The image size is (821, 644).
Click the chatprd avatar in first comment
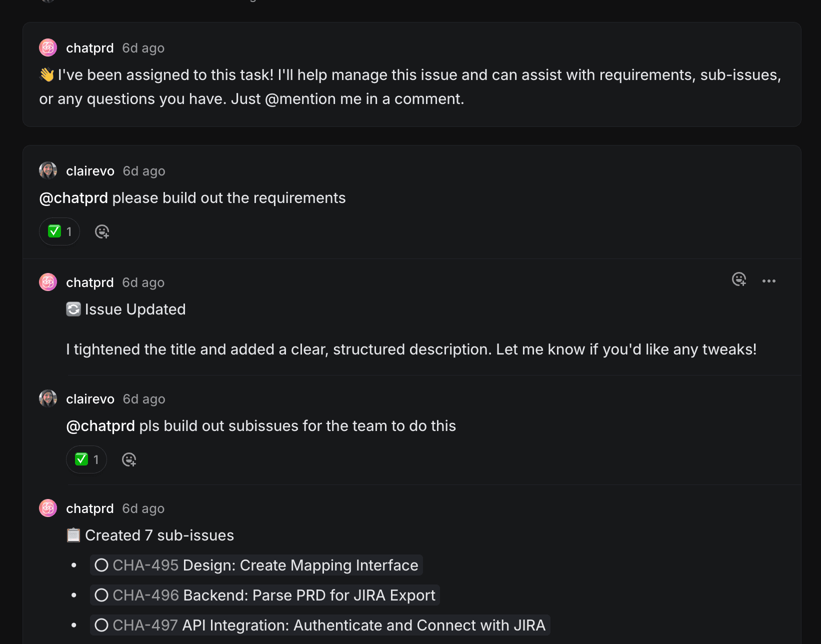pos(48,48)
